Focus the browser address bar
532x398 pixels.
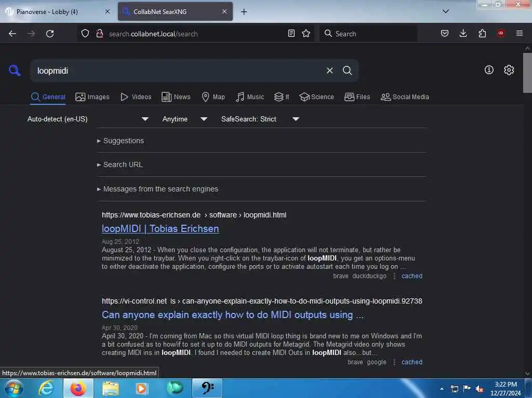196,34
